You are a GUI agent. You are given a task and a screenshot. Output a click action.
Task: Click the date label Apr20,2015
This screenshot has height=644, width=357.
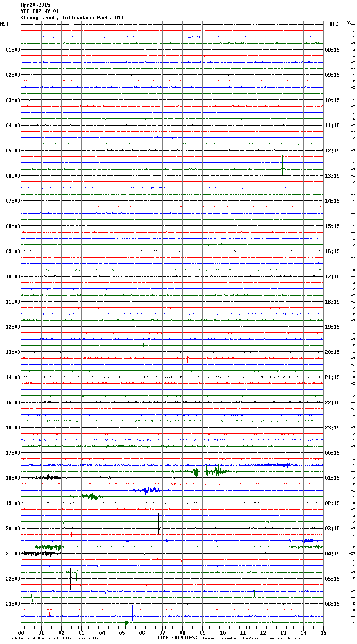(35, 5)
